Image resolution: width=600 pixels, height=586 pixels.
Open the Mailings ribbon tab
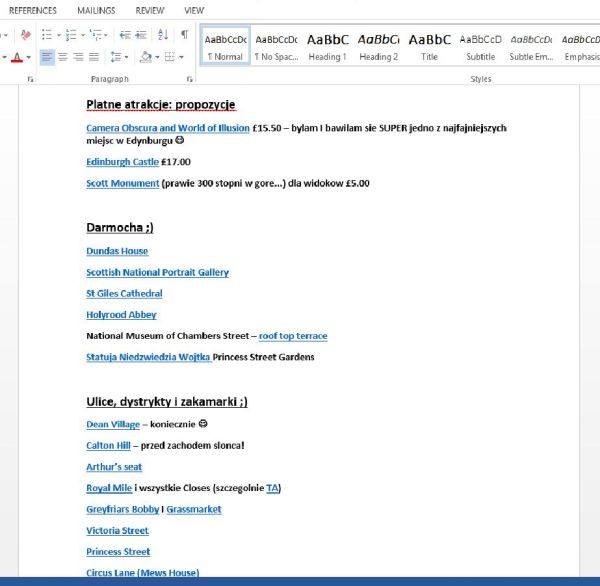(96, 11)
